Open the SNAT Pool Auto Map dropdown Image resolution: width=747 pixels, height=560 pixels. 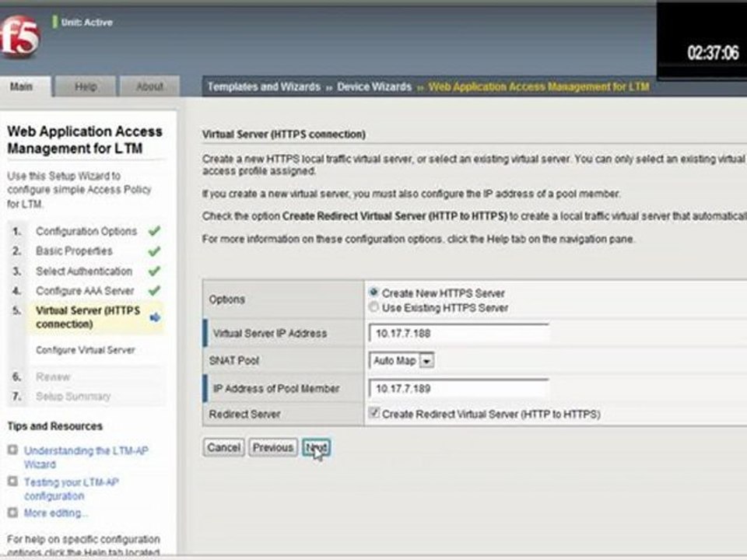[x=402, y=360]
